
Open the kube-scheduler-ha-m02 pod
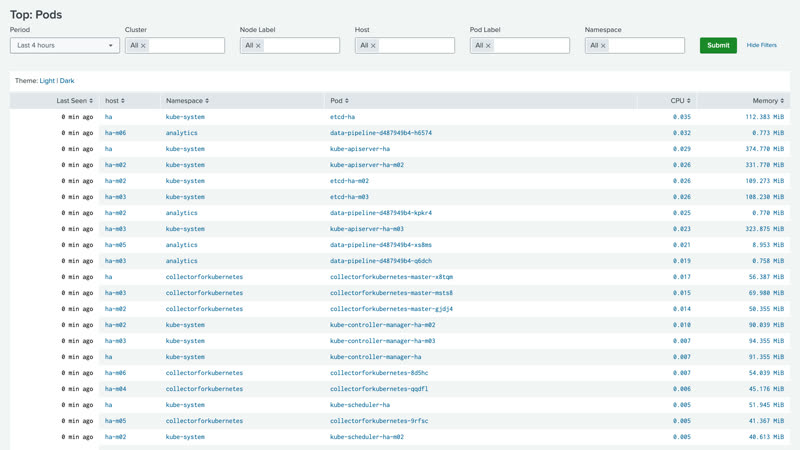pos(367,437)
